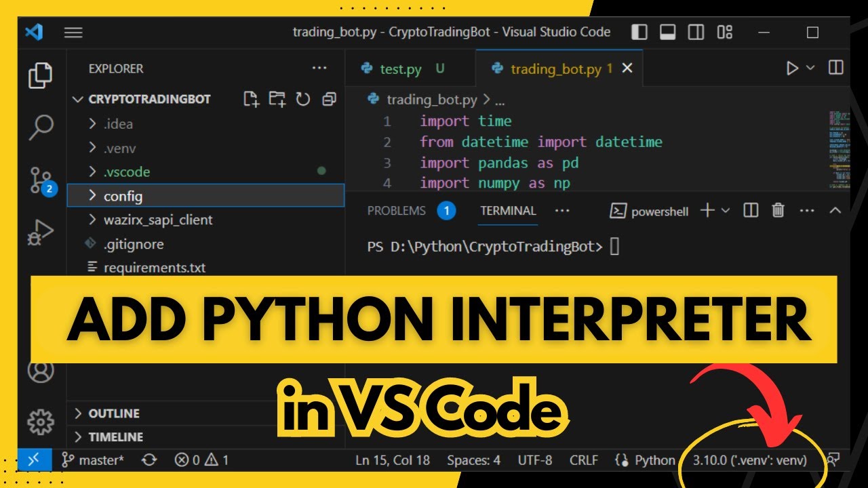This screenshot has width=868, height=488.
Task: Click the editor minimap
Action: click(x=839, y=150)
